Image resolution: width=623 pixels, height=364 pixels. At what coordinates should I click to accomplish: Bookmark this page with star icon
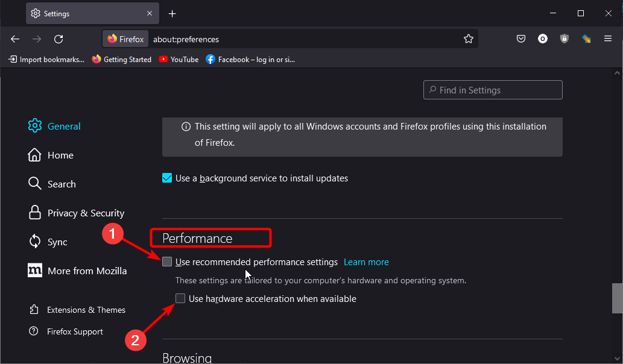469,39
